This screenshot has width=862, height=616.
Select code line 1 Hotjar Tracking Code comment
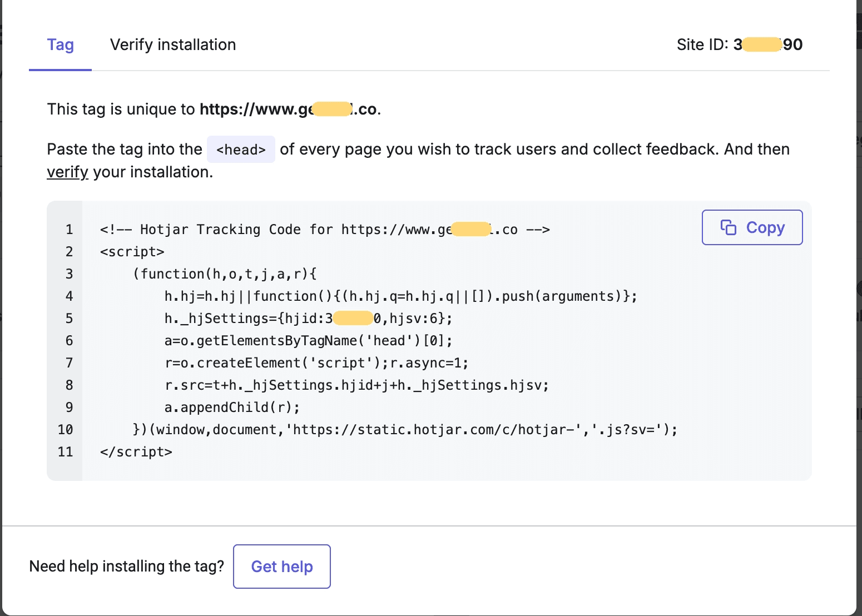[x=325, y=230]
